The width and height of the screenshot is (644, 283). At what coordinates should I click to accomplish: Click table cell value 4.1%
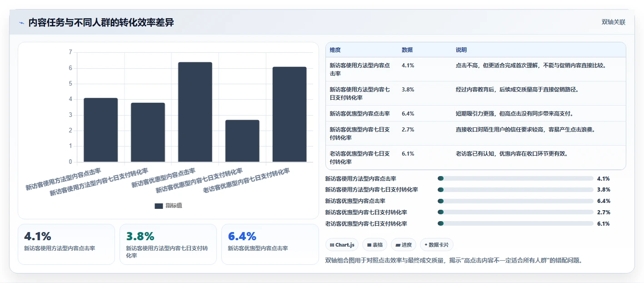coord(408,66)
